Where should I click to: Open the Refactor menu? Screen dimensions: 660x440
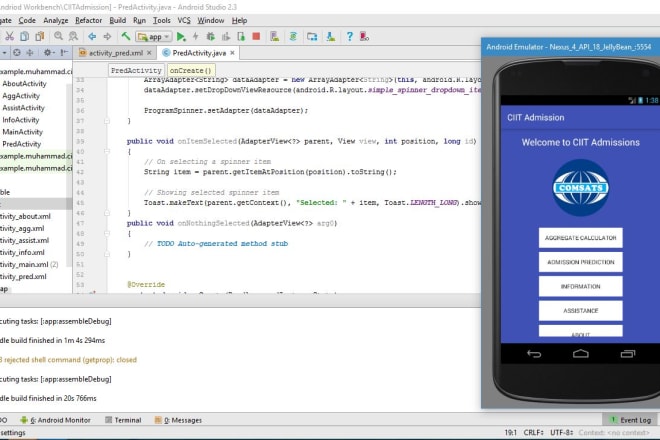[x=88, y=20]
